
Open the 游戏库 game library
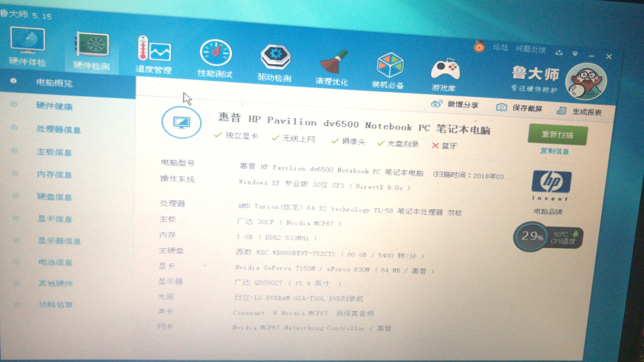[444, 75]
